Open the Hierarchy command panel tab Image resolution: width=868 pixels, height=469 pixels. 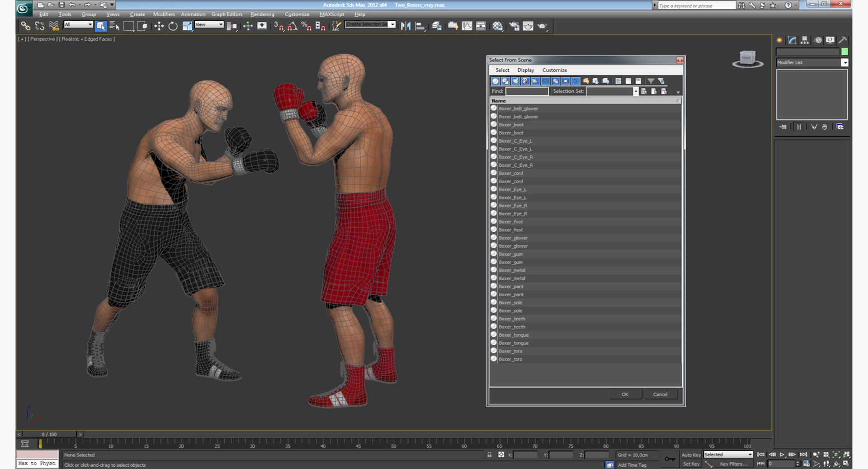tap(804, 40)
